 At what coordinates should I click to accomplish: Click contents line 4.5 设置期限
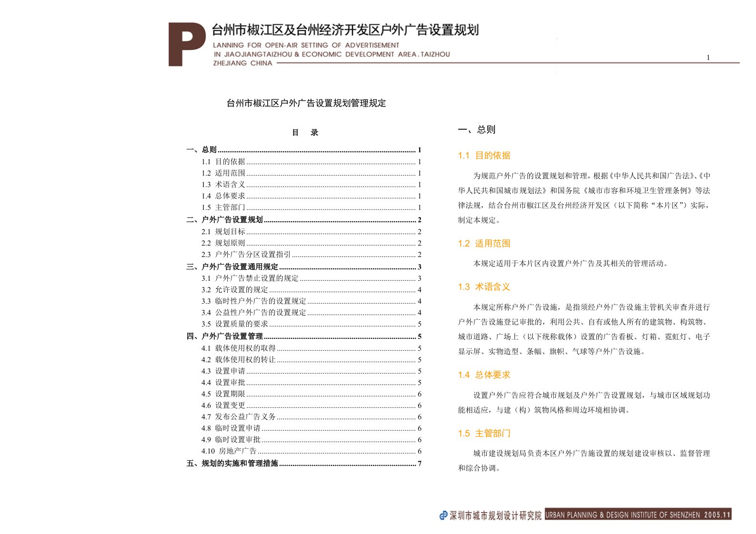[x=311, y=394]
